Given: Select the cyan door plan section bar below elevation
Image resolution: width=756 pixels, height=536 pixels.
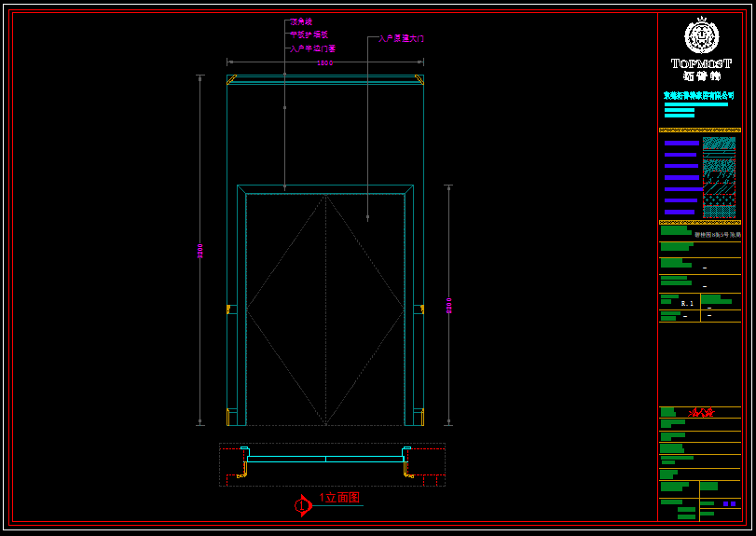Looking at the screenshot, I should 325,459.
